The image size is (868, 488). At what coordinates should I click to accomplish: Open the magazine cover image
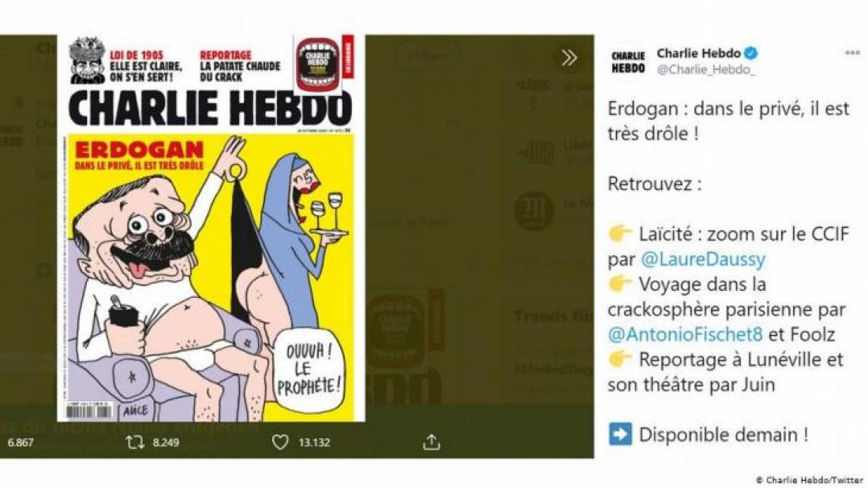point(211,229)
